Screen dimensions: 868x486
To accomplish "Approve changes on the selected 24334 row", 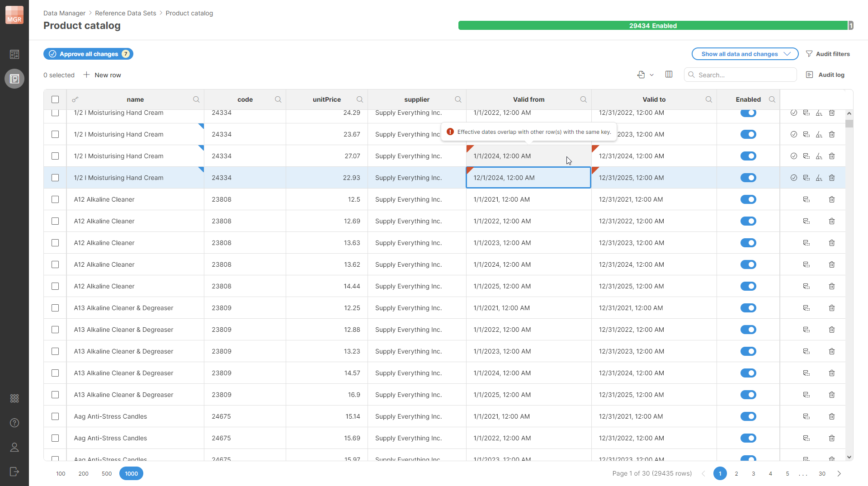I will [794, 177].
